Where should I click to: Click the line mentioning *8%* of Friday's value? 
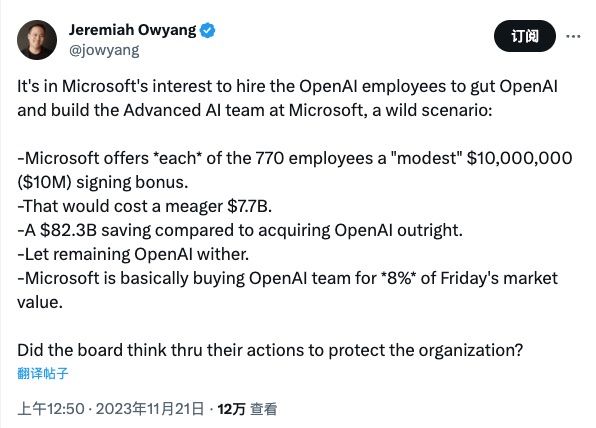(x=287, y=279)
